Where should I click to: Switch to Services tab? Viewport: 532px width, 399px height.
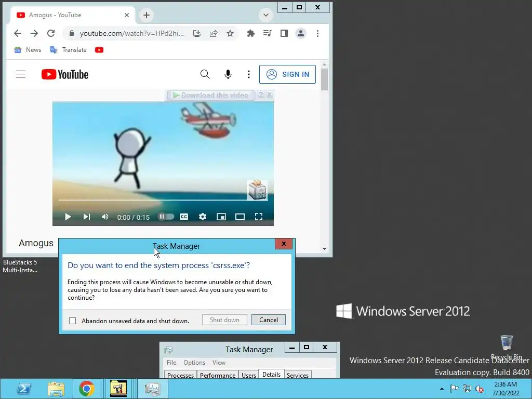coord(298,375)
